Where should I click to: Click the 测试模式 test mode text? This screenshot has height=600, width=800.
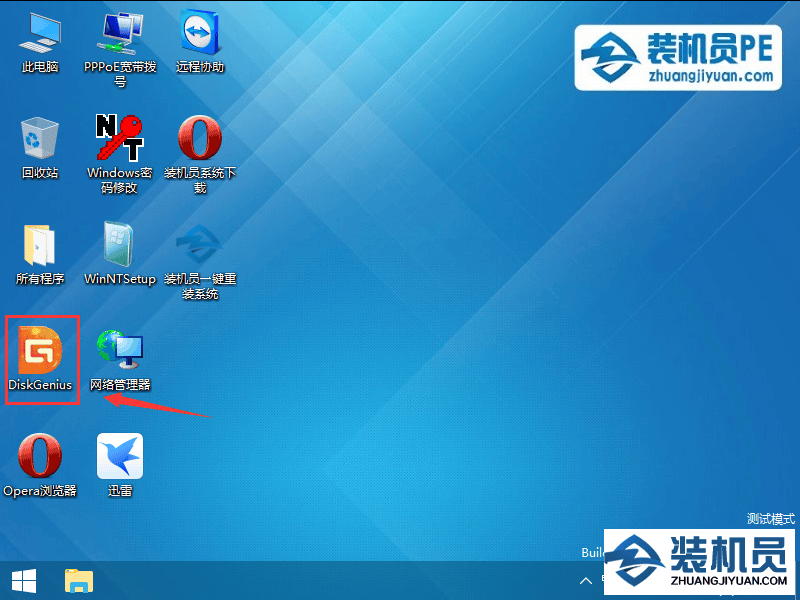(770, 519)
